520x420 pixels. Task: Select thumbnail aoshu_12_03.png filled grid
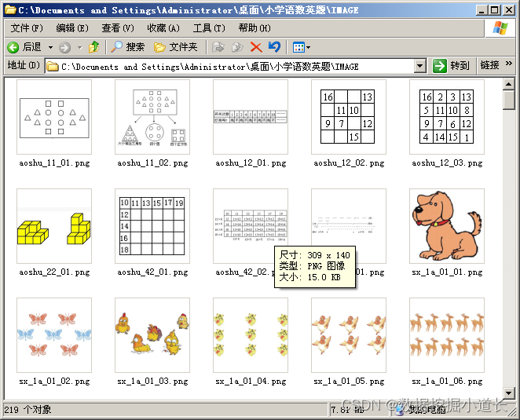(447, 117)
